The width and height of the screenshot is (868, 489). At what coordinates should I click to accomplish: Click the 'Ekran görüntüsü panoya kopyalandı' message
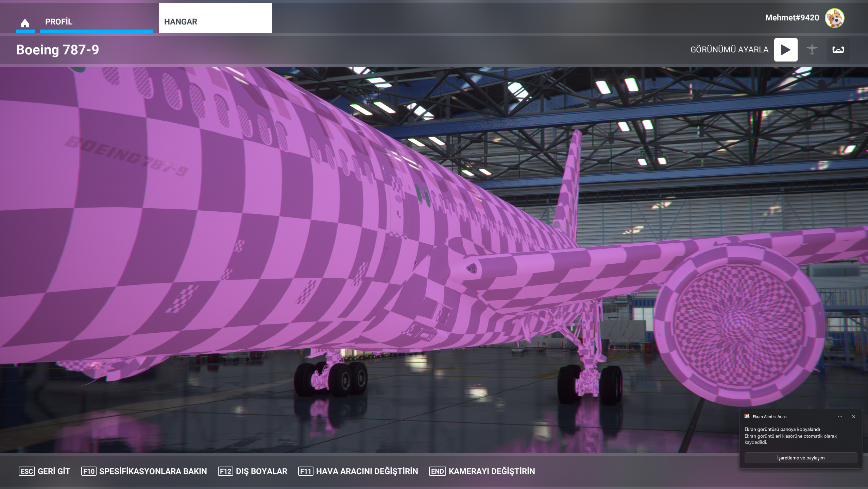click(782, 429)
